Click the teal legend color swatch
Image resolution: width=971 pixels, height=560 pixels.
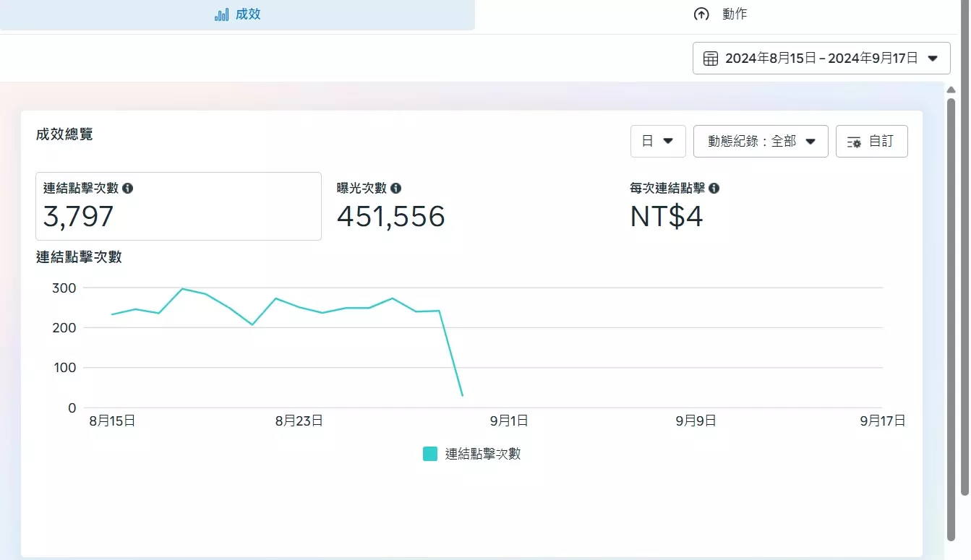[430, 454]
